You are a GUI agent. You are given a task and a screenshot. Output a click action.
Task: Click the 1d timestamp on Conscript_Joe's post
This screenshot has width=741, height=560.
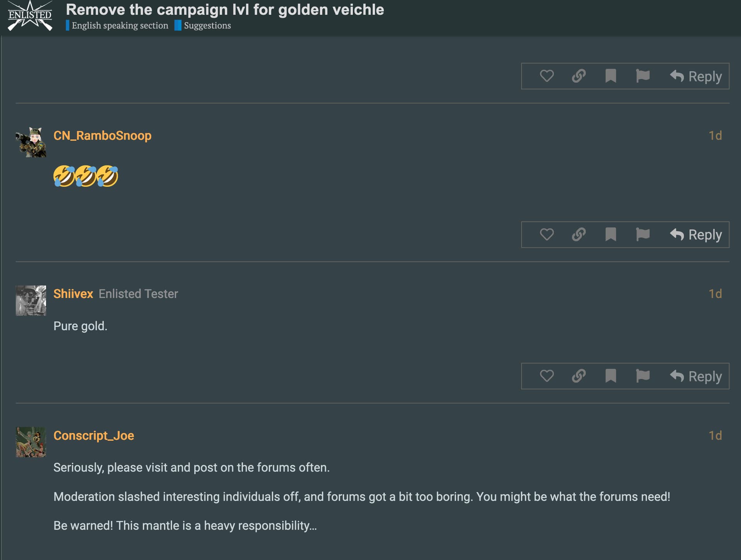(715, 435)
